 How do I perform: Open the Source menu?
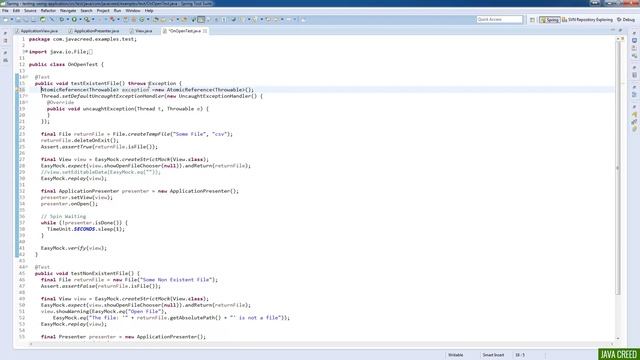(30, 11)
